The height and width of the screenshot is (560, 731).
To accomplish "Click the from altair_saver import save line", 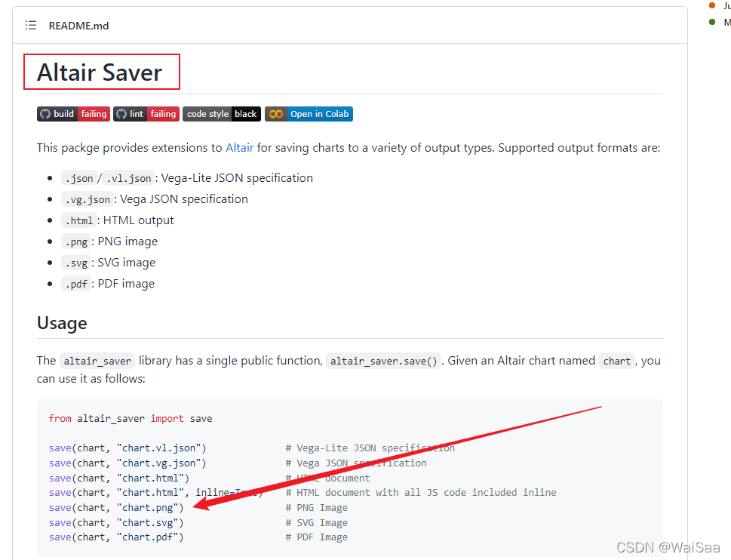I will click(131, 418).
